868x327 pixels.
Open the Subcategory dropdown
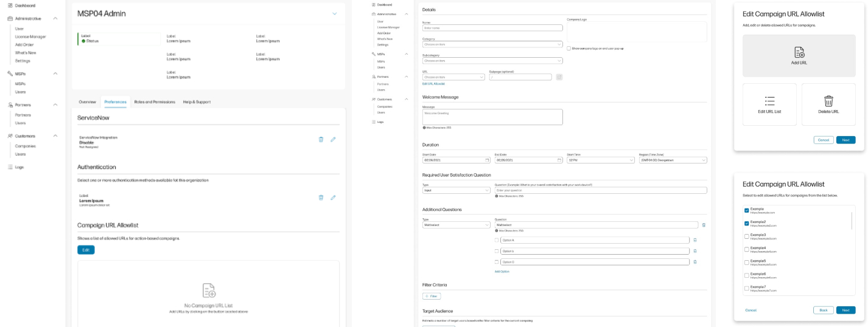[x=492, y=61]
